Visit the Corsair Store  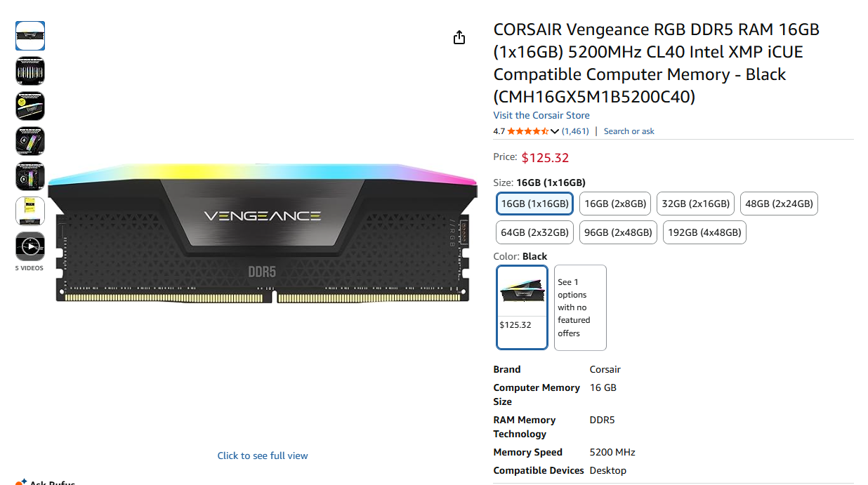tap(541, 114)
